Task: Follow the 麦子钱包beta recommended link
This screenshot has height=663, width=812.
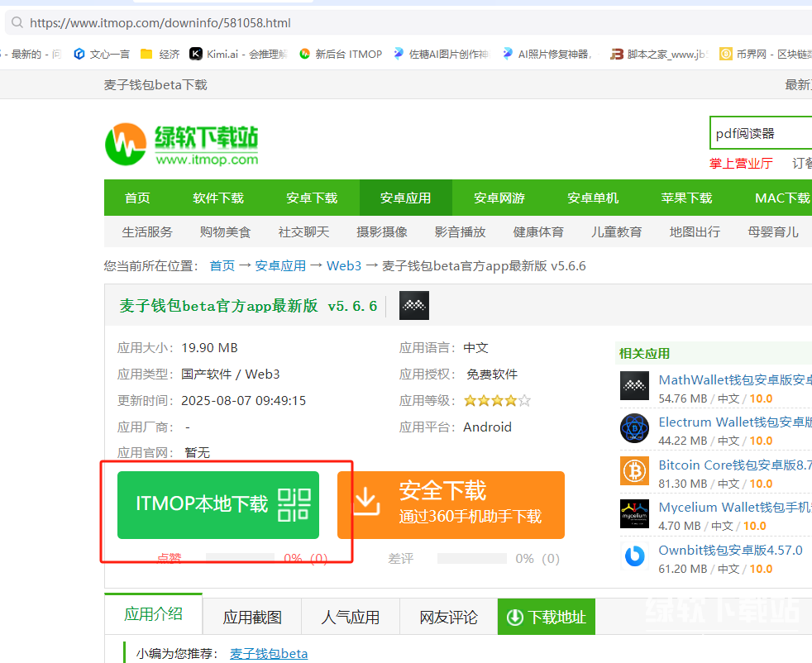Action: click(x=269, y=653)
